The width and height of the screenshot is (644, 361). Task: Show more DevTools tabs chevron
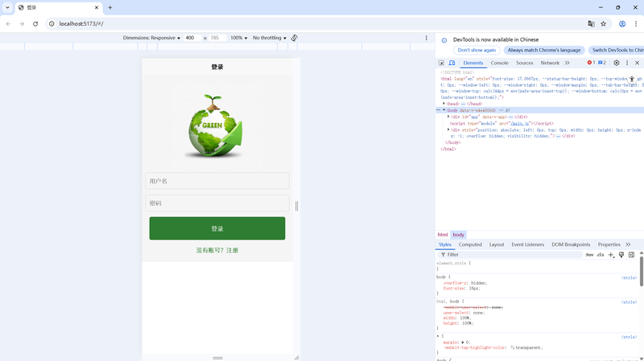[568, 63]
